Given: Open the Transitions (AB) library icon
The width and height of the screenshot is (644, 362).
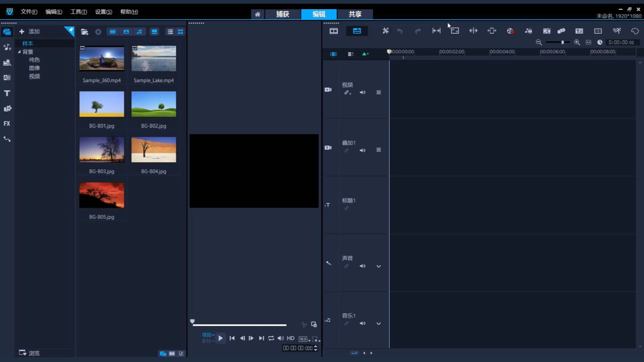Looking at the screenshot, I should pos(7,78).
